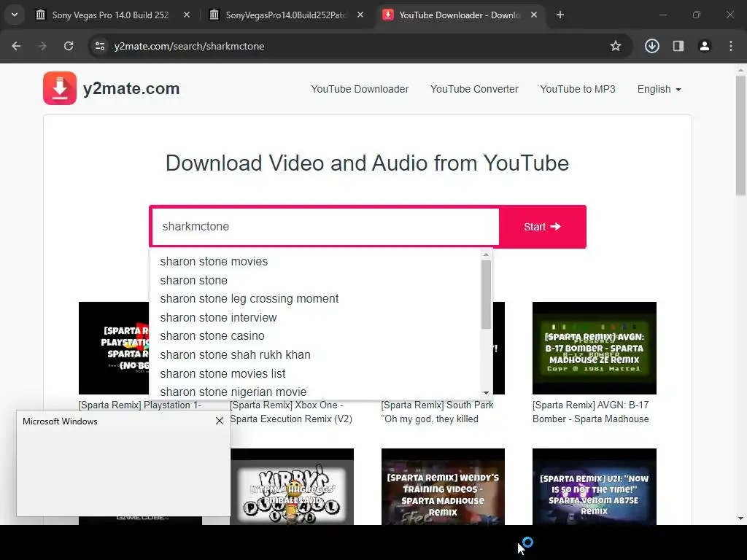Image resolution: width=747 pixels, height=560 pixels.
Task: Open the Kirby's Pinball Land thumbnail
Action: [292, 486]
